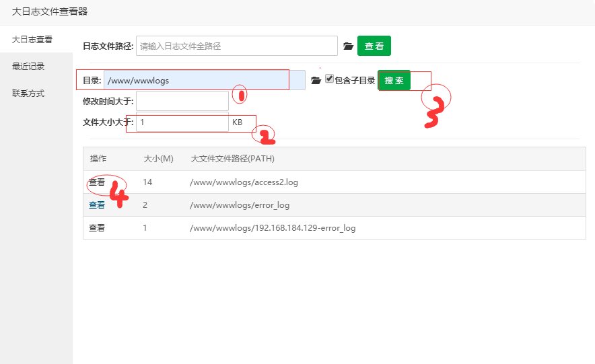Toggle the 包含子目录 checkbox
Screen dimensions: 595x364
point(329,79)
